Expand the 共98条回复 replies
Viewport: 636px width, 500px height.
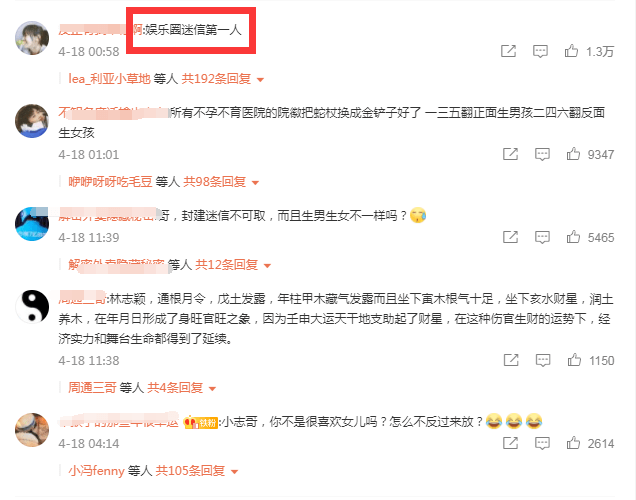point(221,182)
